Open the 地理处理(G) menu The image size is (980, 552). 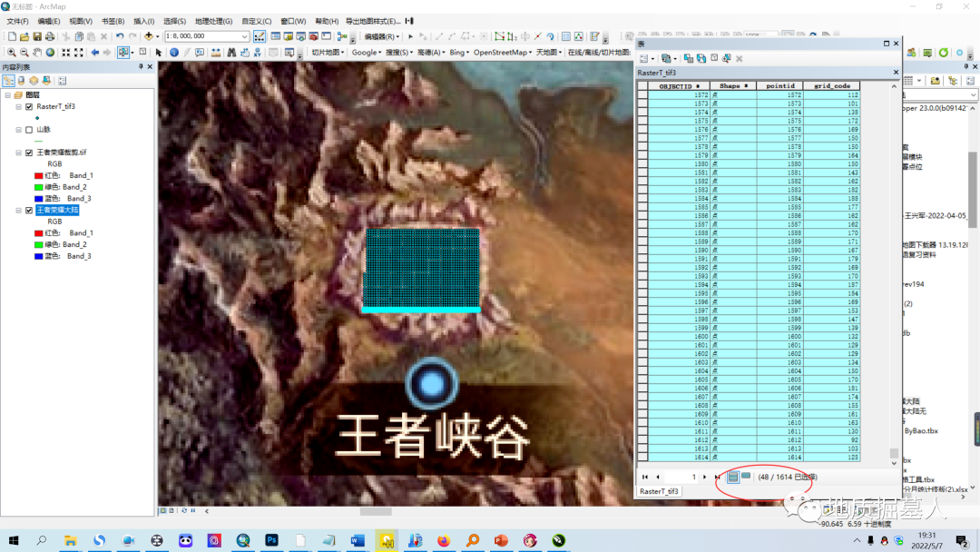coord(214,21)
